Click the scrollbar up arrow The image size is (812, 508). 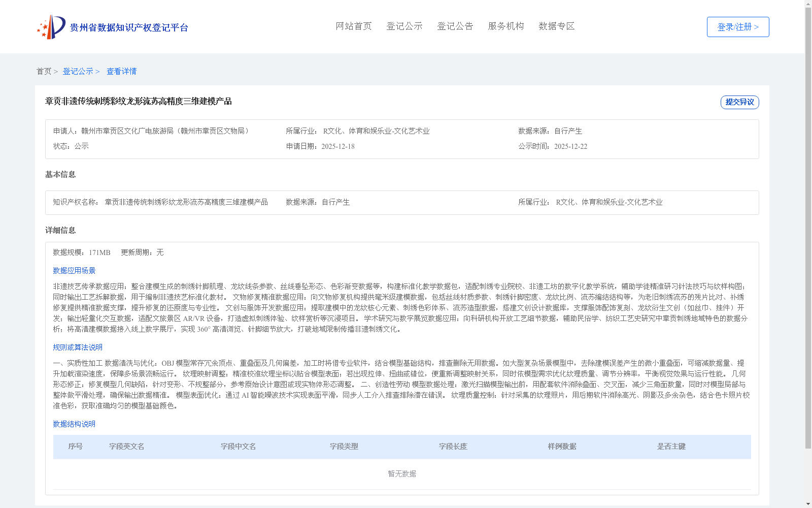pos(808,3)
